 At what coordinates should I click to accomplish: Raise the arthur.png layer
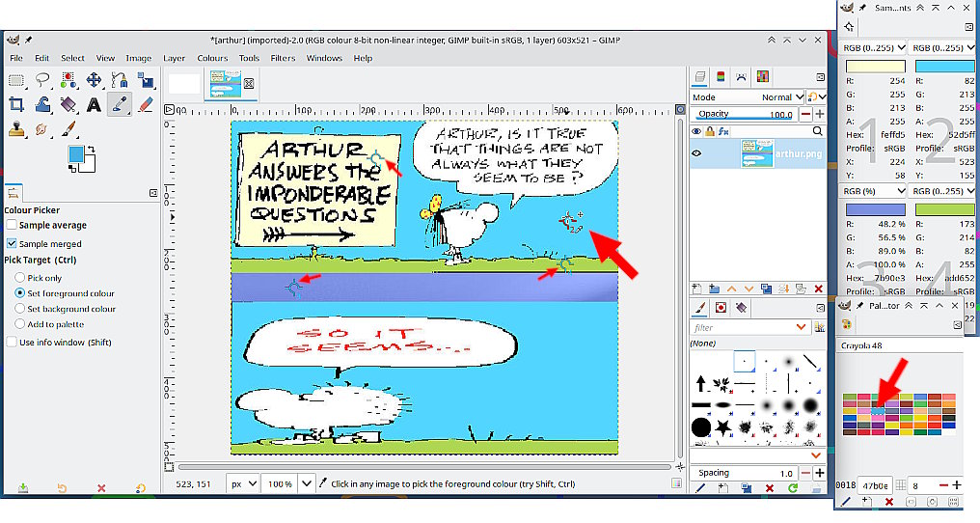[732, 289]
